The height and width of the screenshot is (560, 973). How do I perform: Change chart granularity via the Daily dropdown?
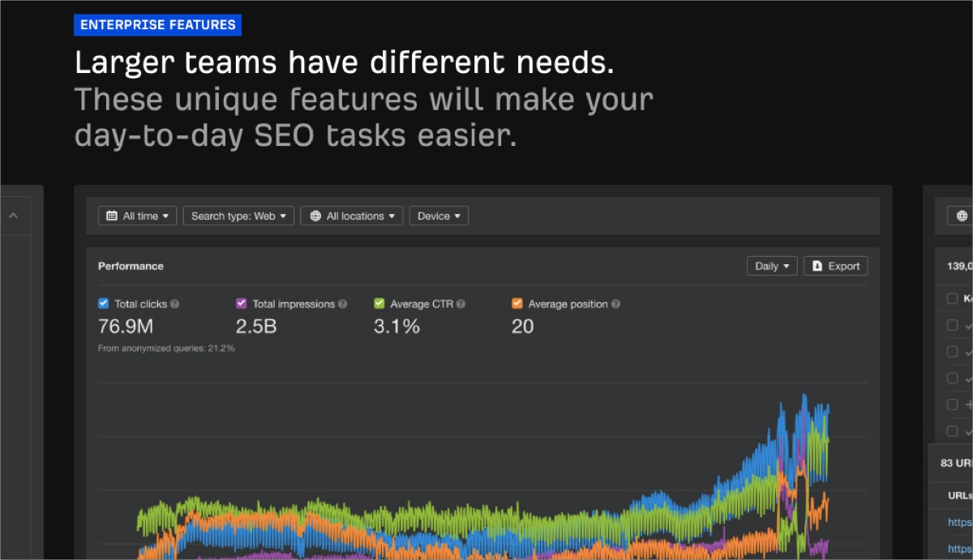(771, 265)
